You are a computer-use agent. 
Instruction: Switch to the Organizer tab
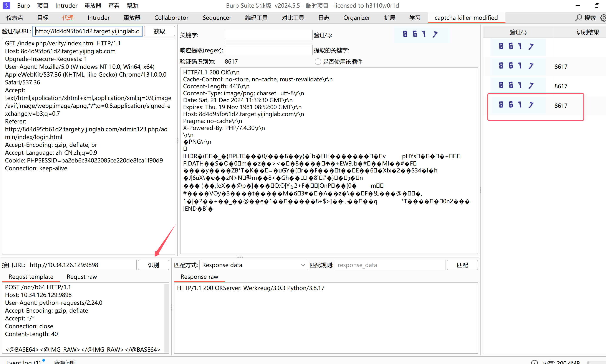[356, 18]
